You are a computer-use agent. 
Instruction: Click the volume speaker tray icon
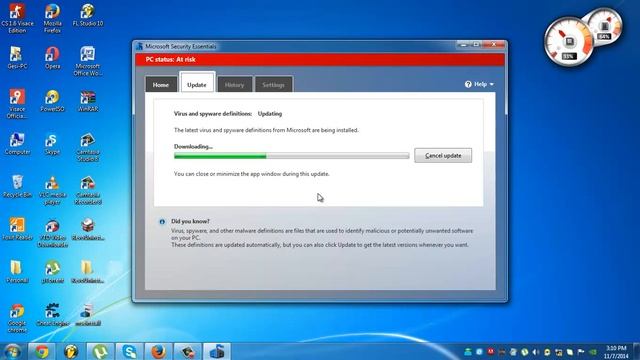(536, 352)
